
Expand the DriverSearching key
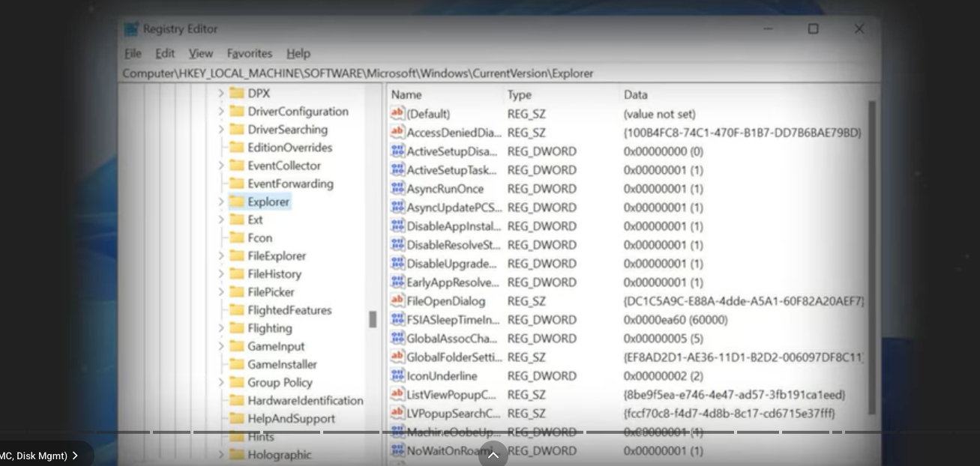(220, 130)
